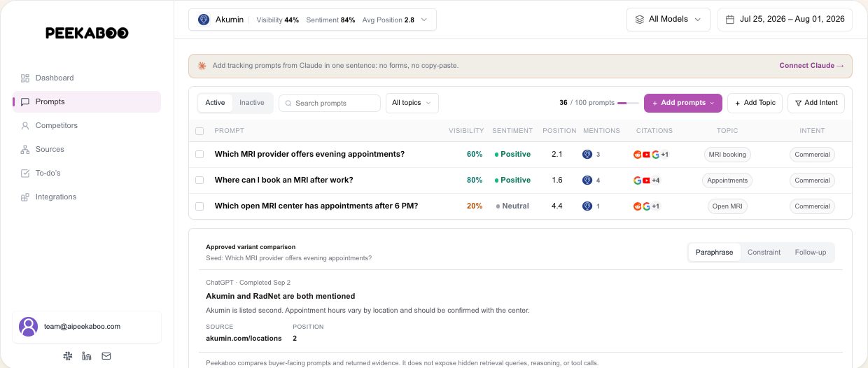Click the filter funnel icon on Add Intent
Image resolution: width=868 pixels, height=368 pixels.
798,103
